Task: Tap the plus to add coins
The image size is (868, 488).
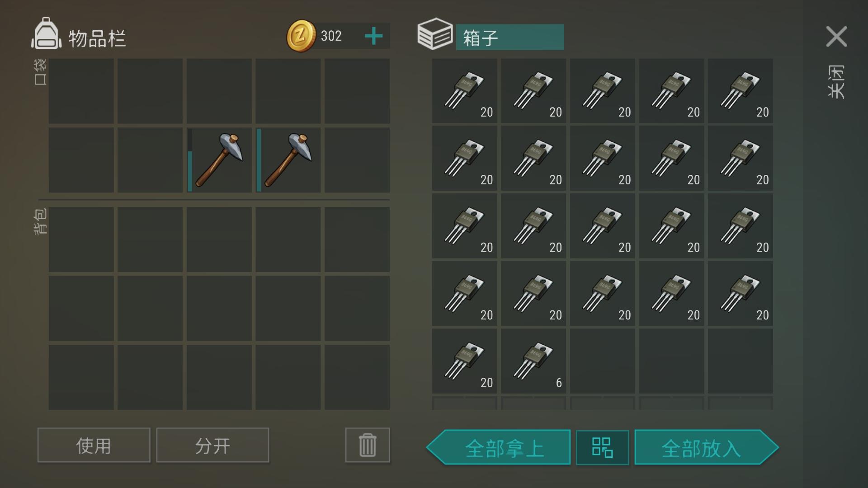Action: click(373, 36)
